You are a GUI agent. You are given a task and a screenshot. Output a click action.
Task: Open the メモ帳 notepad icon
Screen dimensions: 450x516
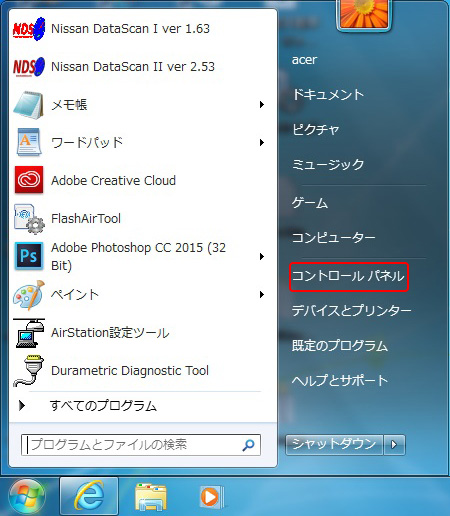click(x=29, y=105)
